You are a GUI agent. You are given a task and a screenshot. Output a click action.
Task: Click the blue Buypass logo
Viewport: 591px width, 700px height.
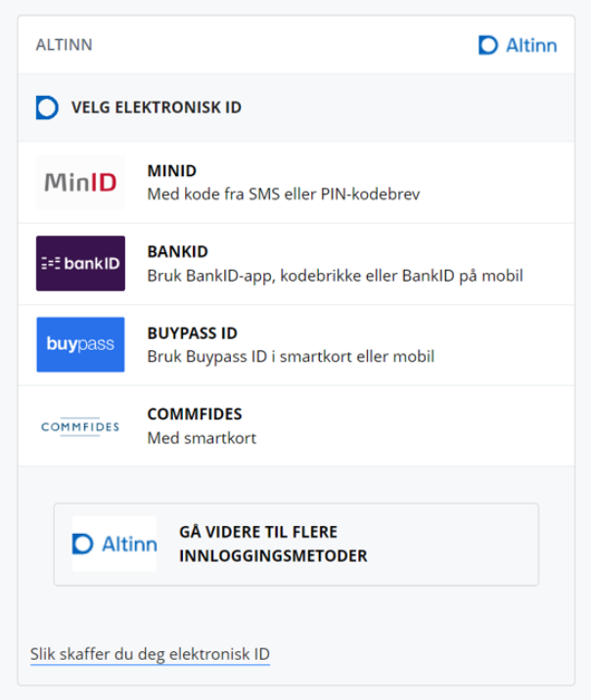tap(80, 344)
